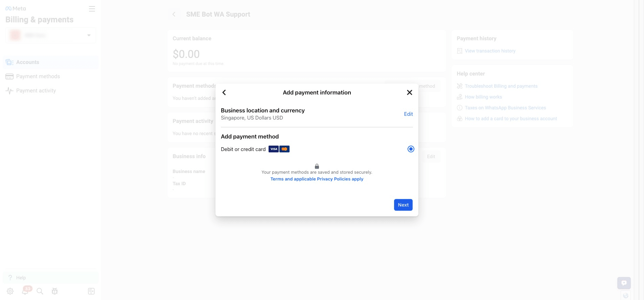Open View transaction history link
Viewport: 644px width, 300px height.
coord(490,51)
